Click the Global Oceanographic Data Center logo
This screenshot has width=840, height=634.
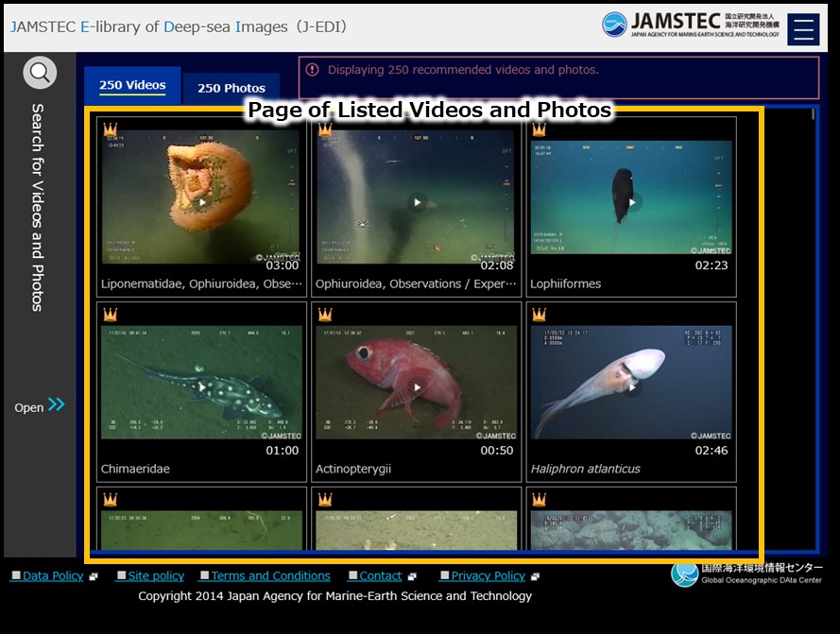[x=746, y=574]
